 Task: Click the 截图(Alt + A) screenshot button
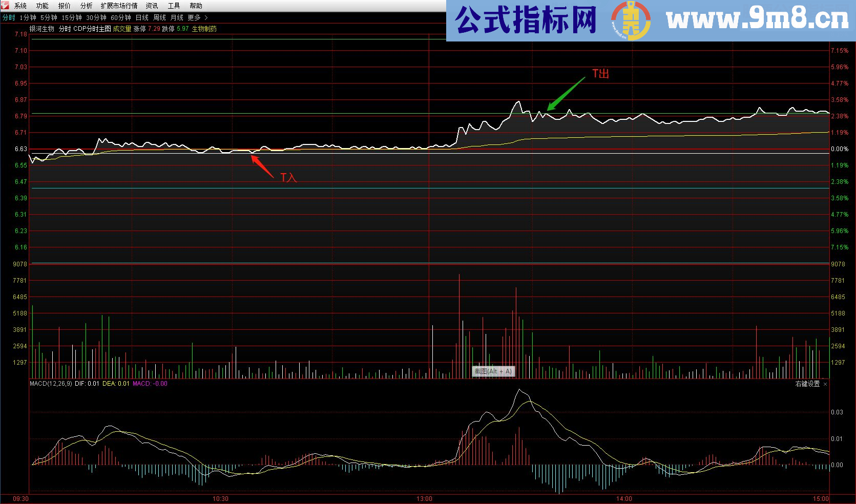coord(493,371)
